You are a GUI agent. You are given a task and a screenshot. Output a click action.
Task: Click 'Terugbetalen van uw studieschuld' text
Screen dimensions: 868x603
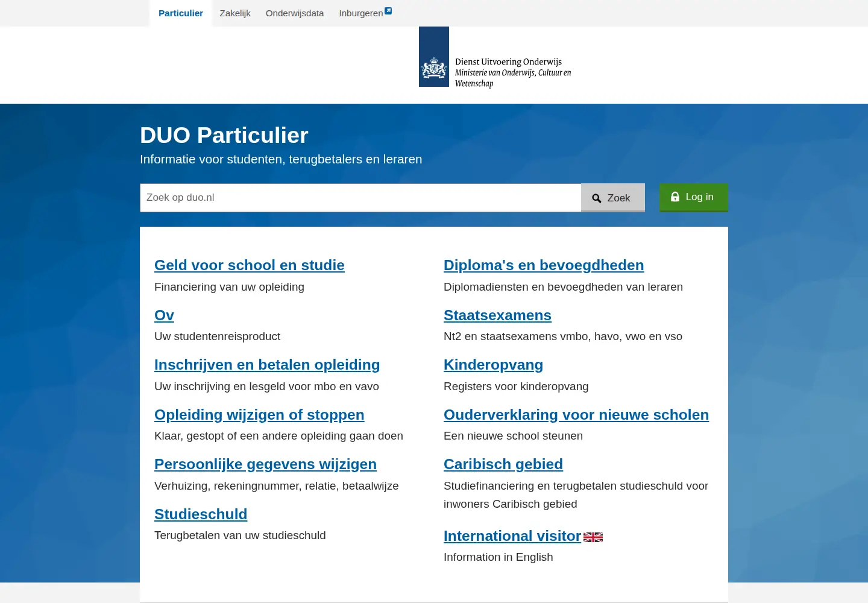pyautogui.click(x=240, y=535)
